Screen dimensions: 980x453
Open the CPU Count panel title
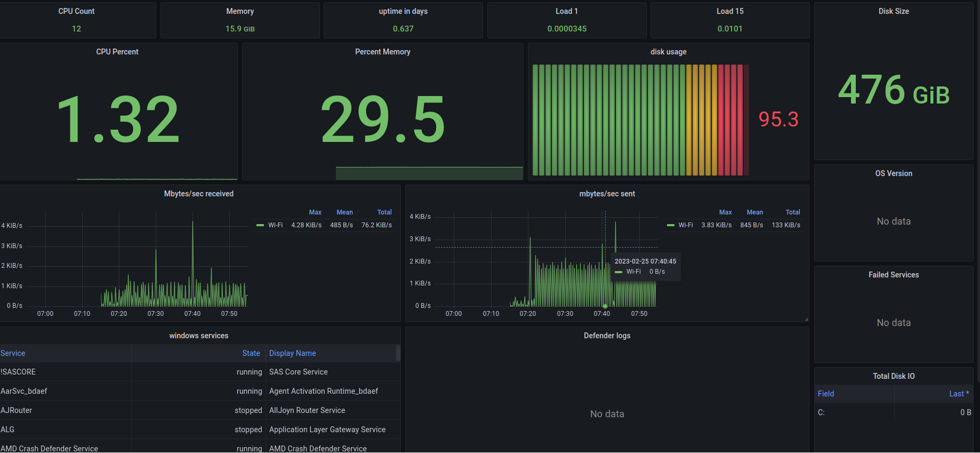76,11
